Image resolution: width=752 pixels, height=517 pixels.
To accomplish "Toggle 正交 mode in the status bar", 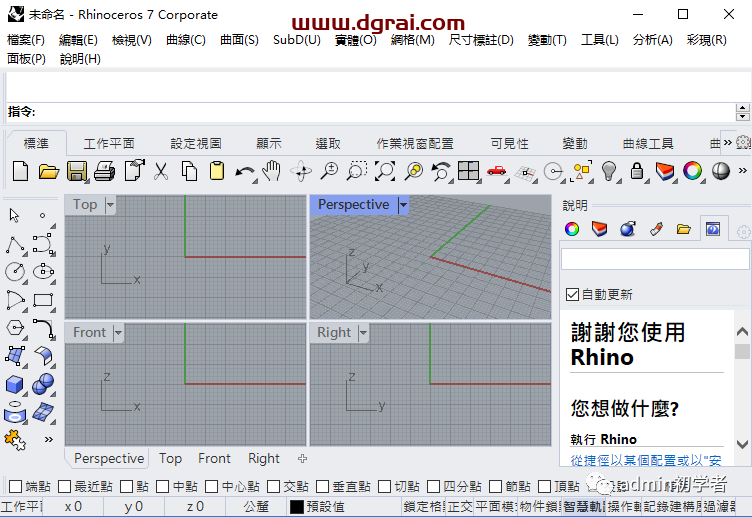I will coord(460,506).
